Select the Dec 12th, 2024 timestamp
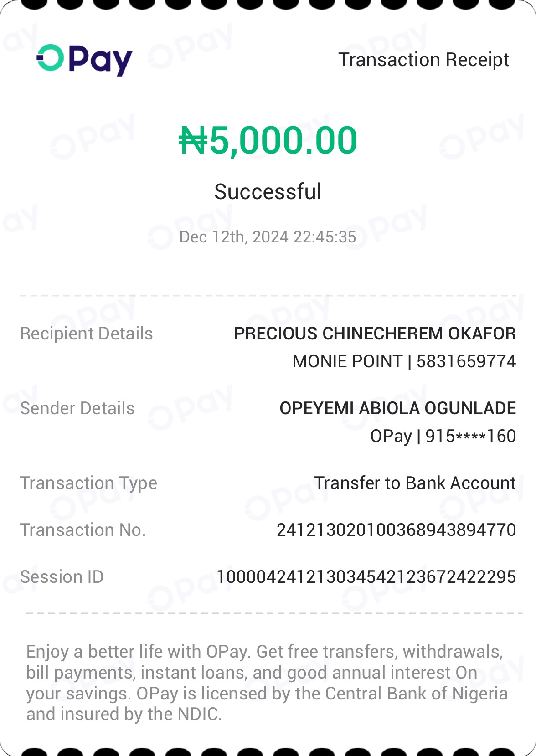 pos(268,237)
